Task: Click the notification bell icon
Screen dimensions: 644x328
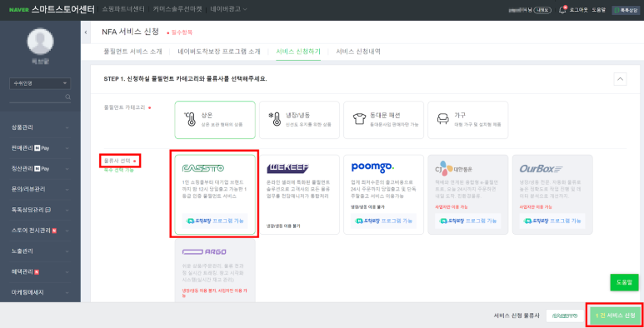Action: pyautogui.click(x=562, y=10)
